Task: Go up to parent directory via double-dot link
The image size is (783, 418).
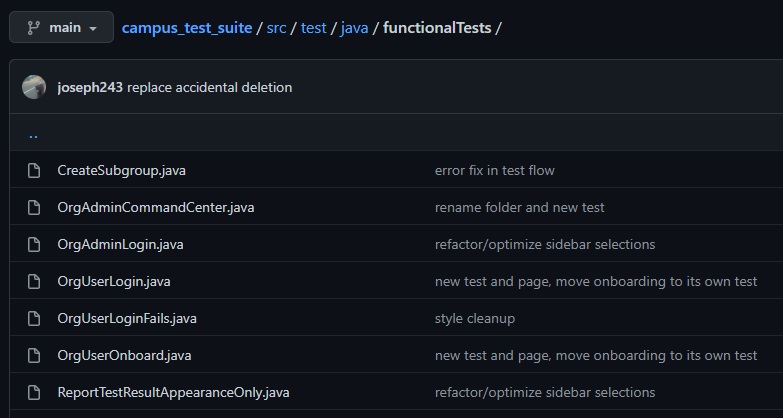Action: (34, 134)
